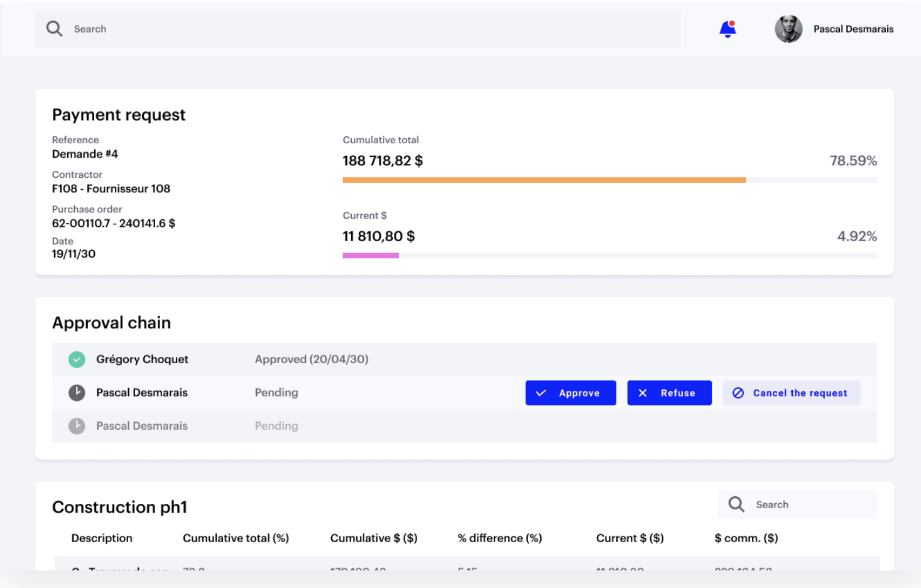This screenshot has width=921, height=588.
Task: Approve the payment request
Action: [x=570, y=393]
